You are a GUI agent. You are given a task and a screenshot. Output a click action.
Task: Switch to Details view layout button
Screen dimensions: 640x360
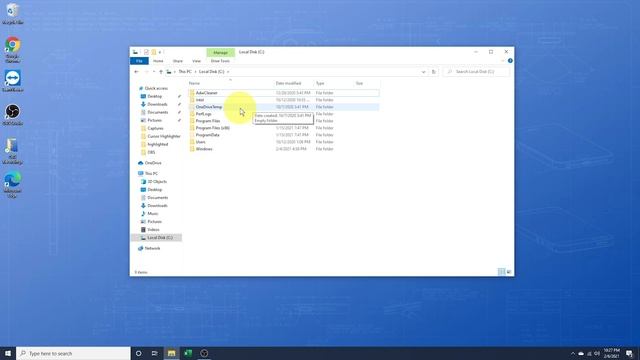[502, 272]
